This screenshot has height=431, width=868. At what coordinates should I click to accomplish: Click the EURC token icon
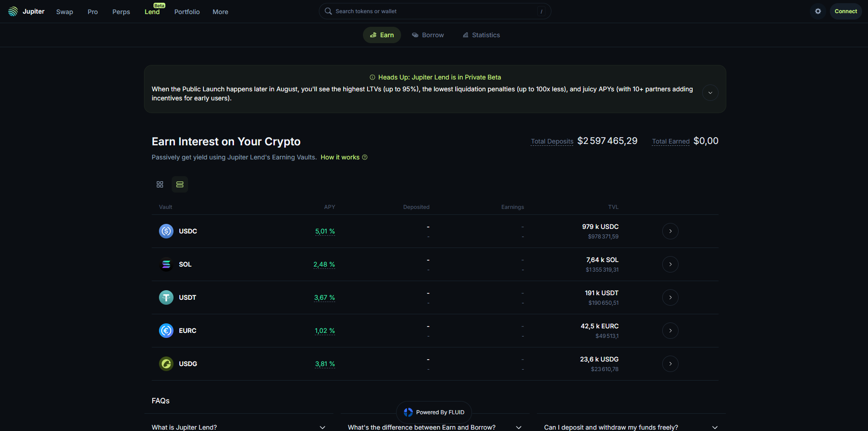pyautogui.click(x=166, y=331)
